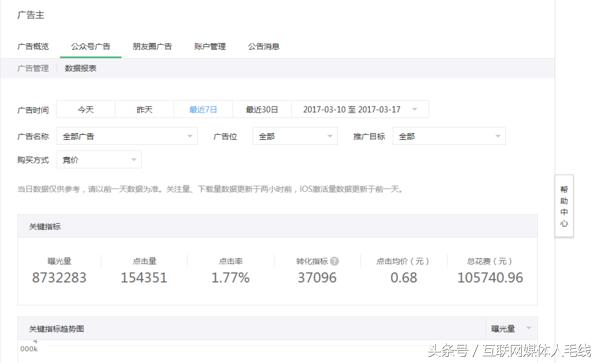Click the 关键指标 section header

277,226
